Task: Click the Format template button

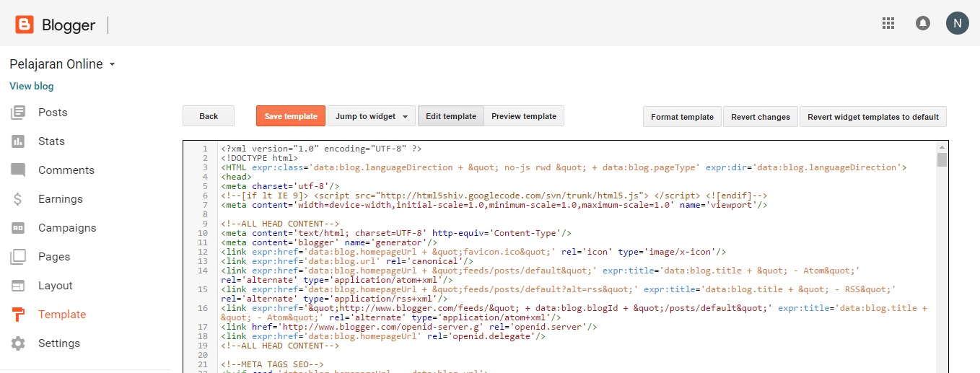Action: 682,117
